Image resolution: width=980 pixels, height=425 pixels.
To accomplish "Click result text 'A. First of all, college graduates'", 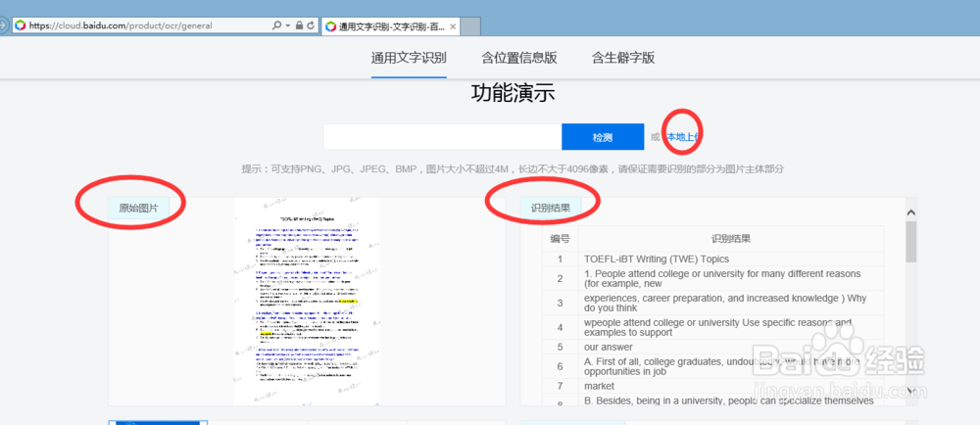I will pyautogui.click(x=721, y=365).
